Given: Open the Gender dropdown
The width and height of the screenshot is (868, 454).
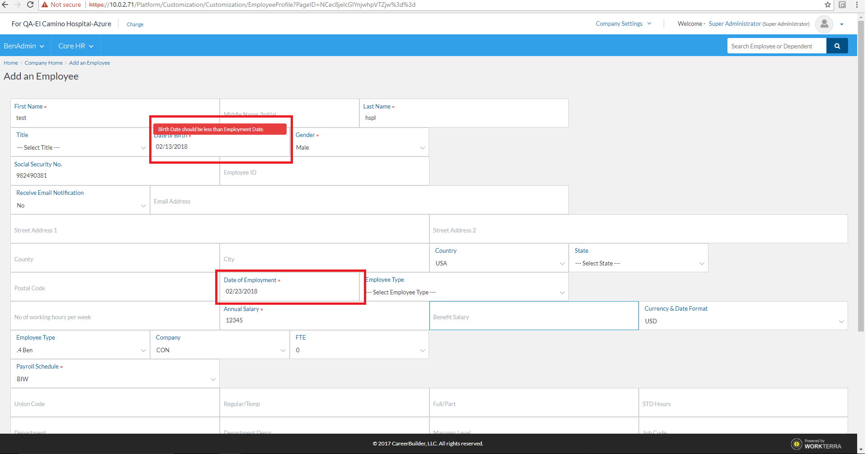Looking at the screenshot, I should pos(360,148).
